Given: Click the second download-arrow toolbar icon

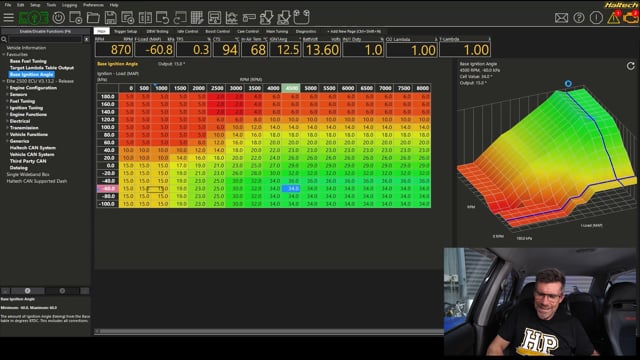Looking at the screenshot, I should (284, 18).
